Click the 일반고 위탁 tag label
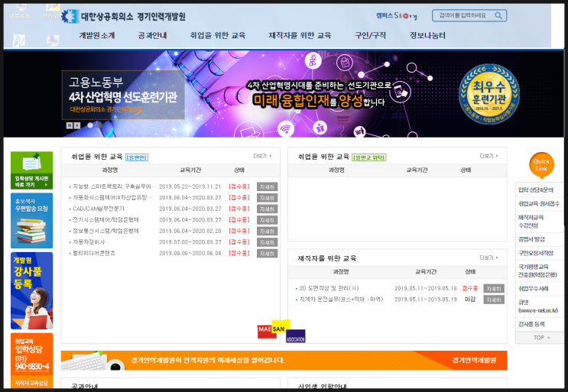The width and height of the screenshot is (568, 392). point(369,157)
